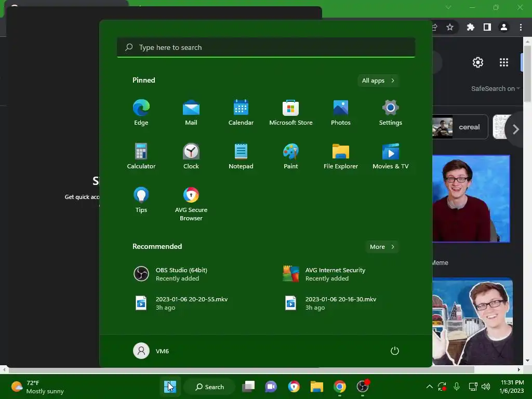Click the Windows Start button on taskbar

[170, 387]
